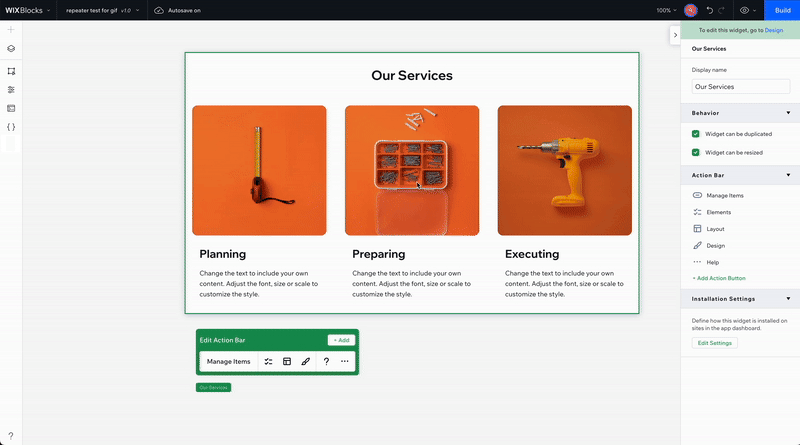Select the Executing title text
The image size is (800, 445).
532,254
